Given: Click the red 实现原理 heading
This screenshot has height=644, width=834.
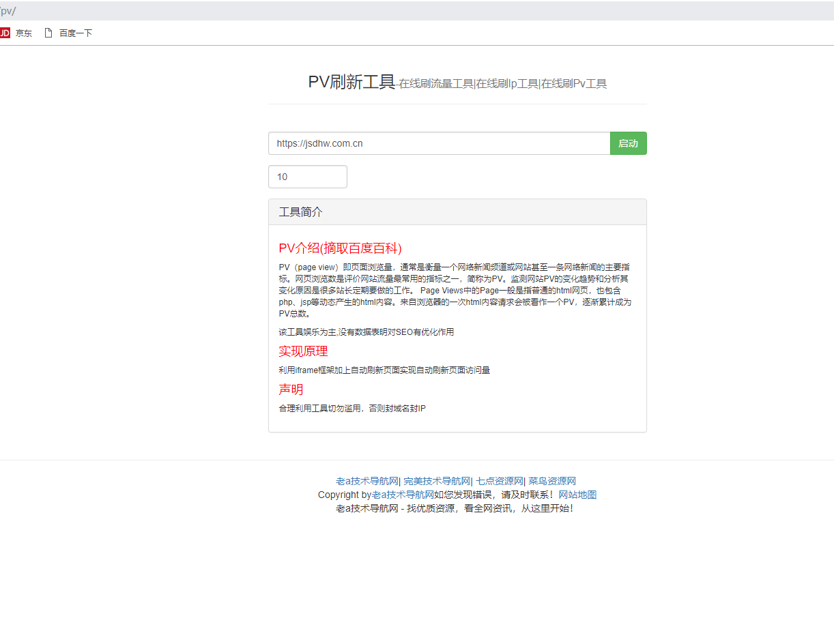Looking at the screenshot, I should click(x=303, y=351).
